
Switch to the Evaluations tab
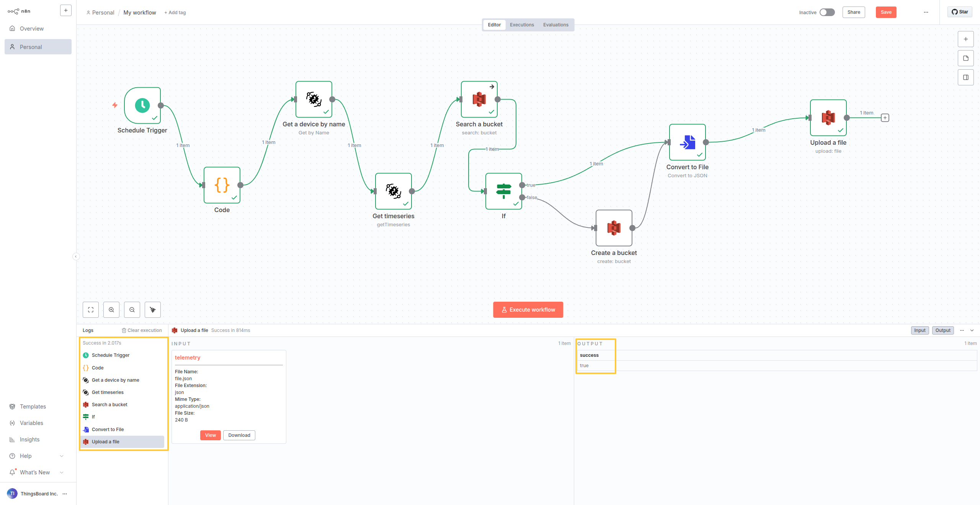click(x=555, y=25)
